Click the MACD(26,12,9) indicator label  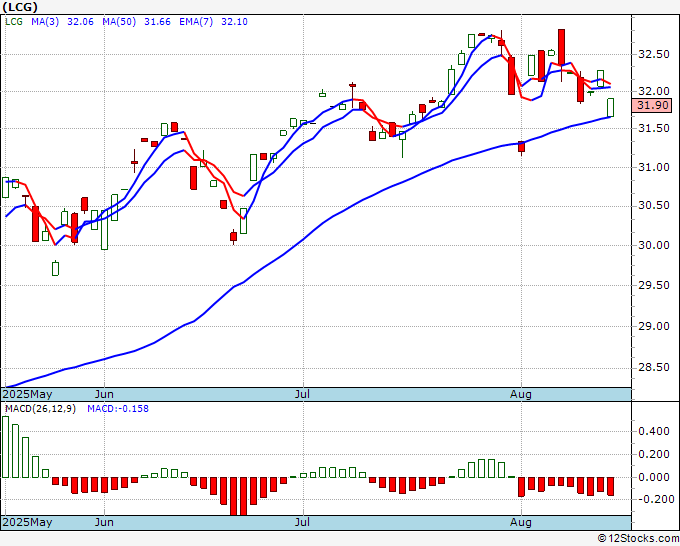pyautogui.click(x=40, y=409)
